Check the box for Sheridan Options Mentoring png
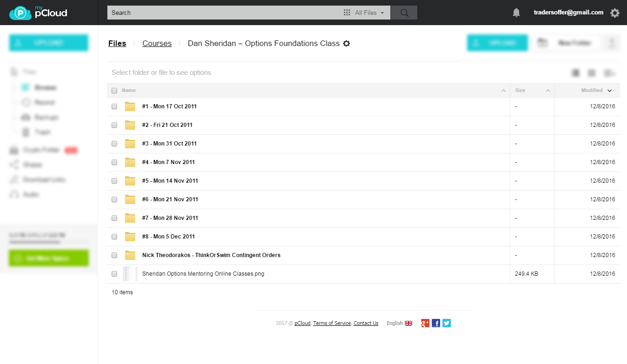 click(x=114, y=274)
